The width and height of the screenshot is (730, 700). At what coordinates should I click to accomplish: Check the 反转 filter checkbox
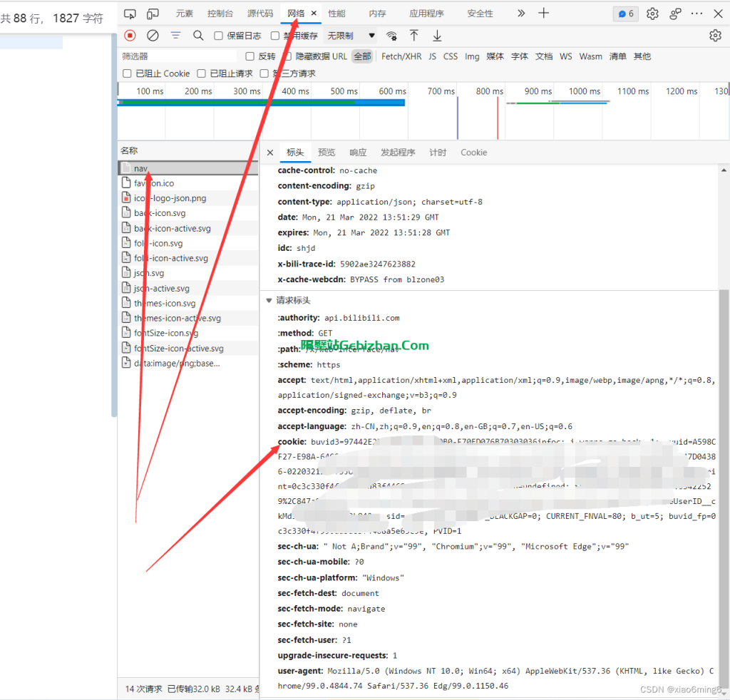250,56
